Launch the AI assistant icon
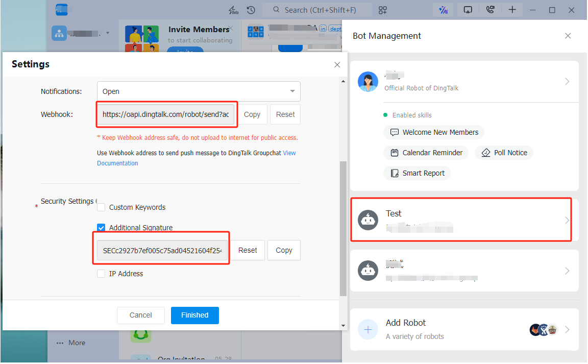This screenshot has width=588, height=364. 443,10
